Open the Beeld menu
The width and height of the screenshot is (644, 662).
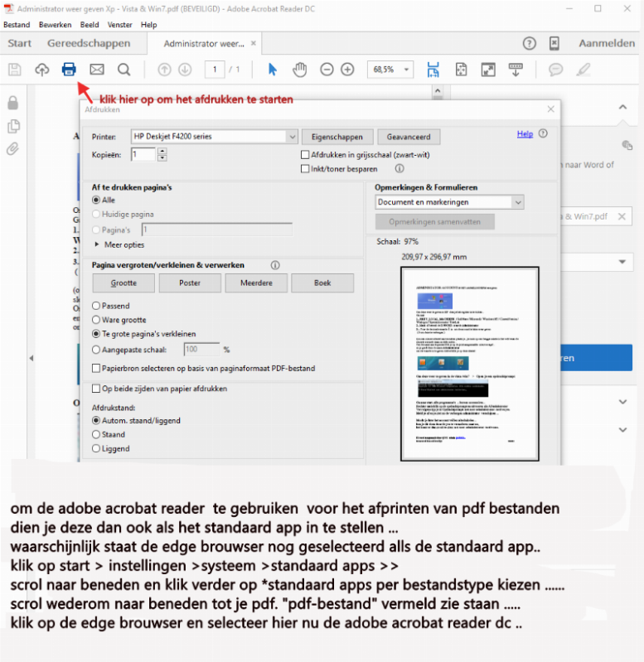[x=90, y=25]
